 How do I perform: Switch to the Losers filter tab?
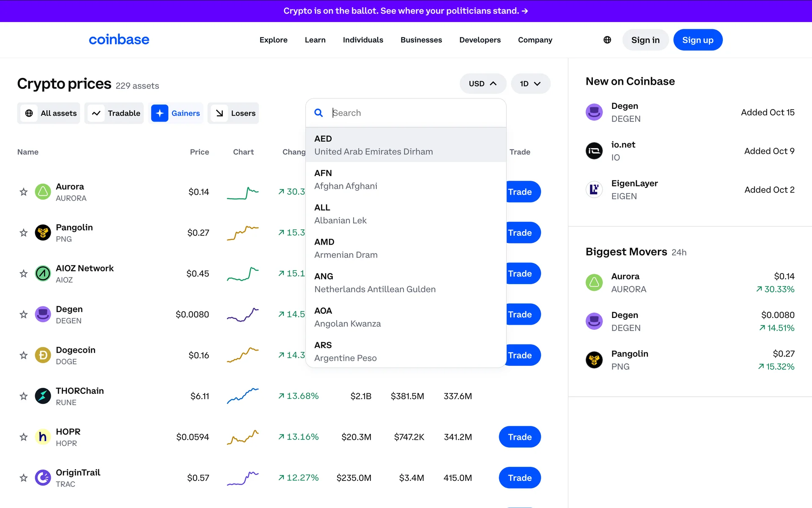233,113
